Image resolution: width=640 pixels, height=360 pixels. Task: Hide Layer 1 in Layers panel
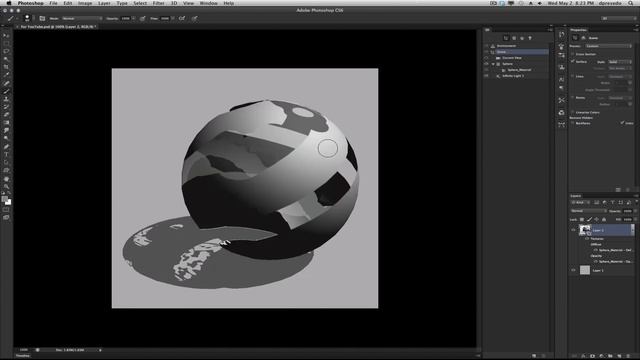click(x=573, y=270)
